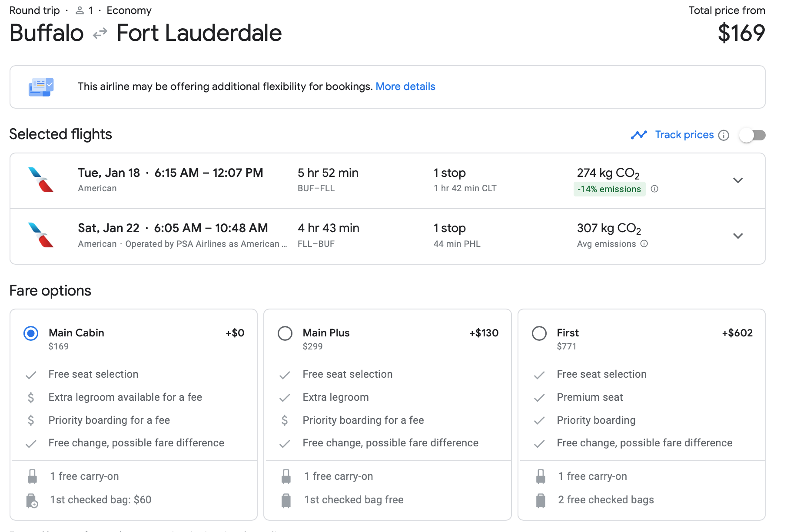
Task: Click the passenger count person icon
Action: (x=80, y=10)
